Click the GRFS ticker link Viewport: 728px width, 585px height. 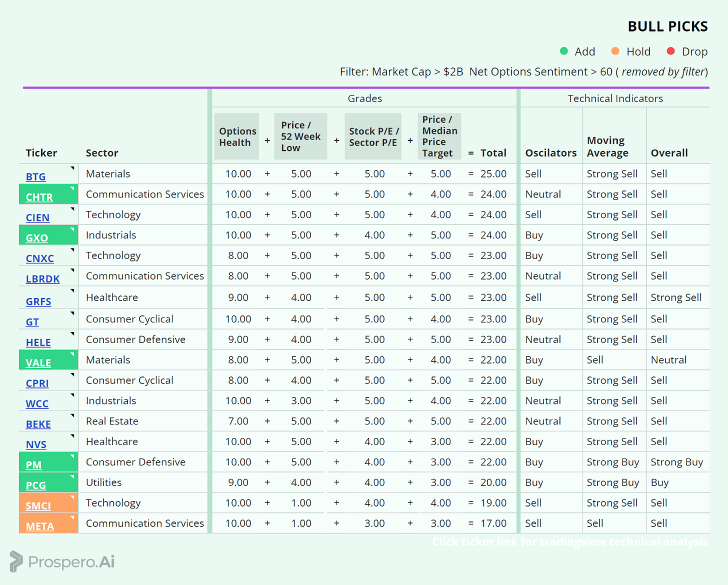point(38,301)
